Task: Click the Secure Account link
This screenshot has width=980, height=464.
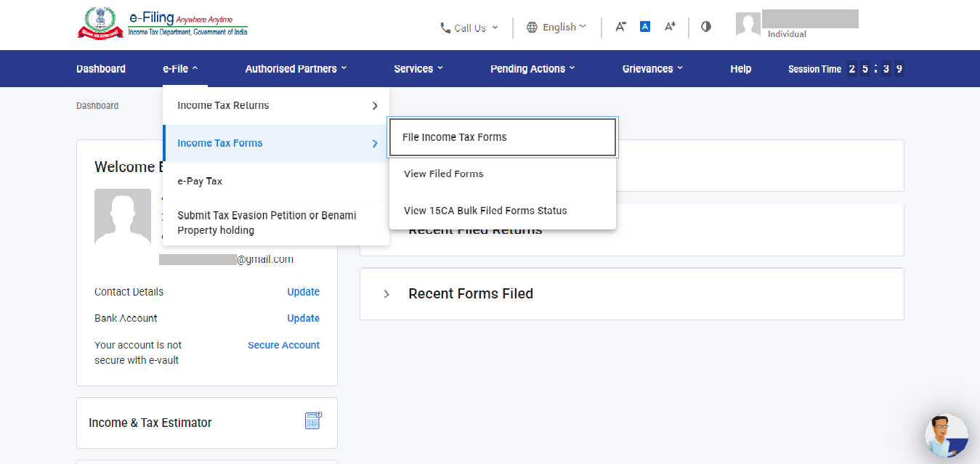Action: (x=283, y=345)
